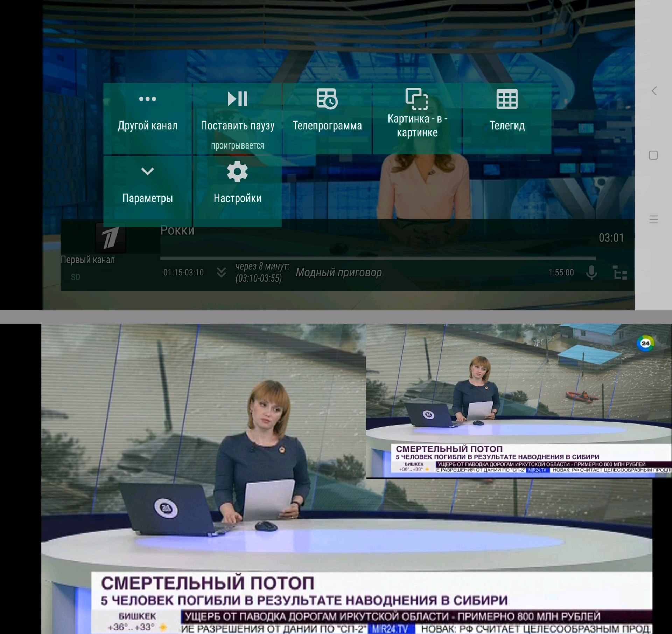Click the microphone voice search icon
Viewport: 672px width, 634px height.
click(591, 273)
